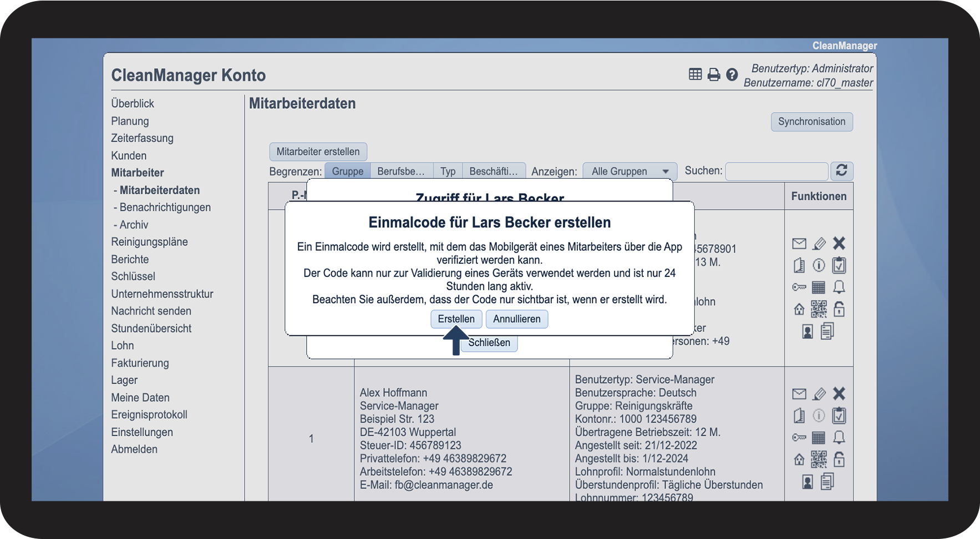
Task: Click envelope icon in the row above Alex Hoffmann
Action: pos(799,243)
